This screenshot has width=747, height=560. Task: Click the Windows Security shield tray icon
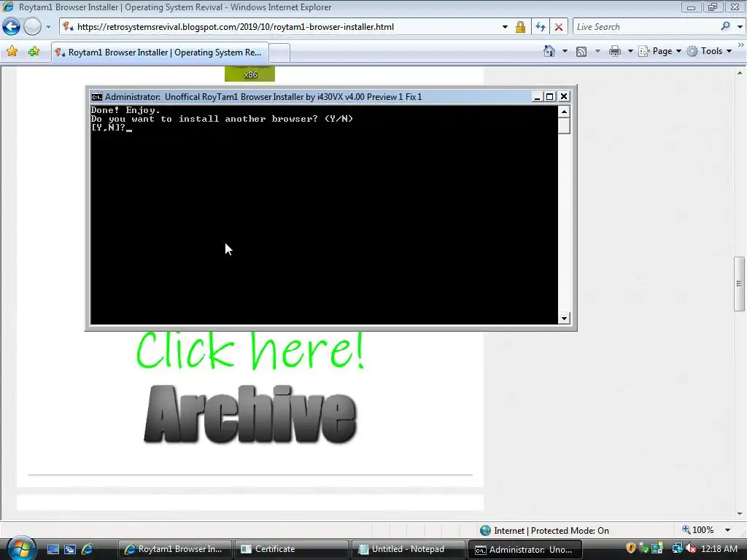tap(631, 548)
